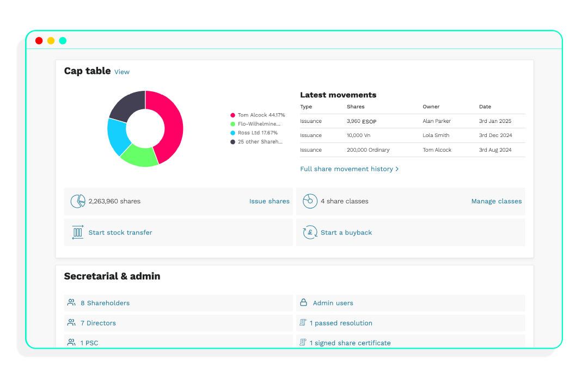Select the '25 other Shareh...' legend label
This screenshot has width=588, height=379.
pyautogui.click(x=260, y=142)
